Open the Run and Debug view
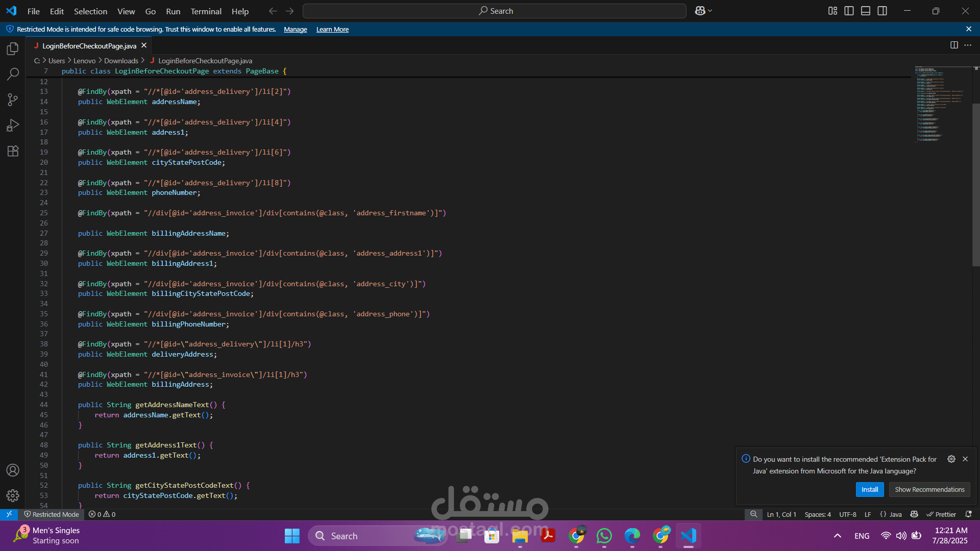This screenshot has width=980, height=551. click(x=13, y=126)
